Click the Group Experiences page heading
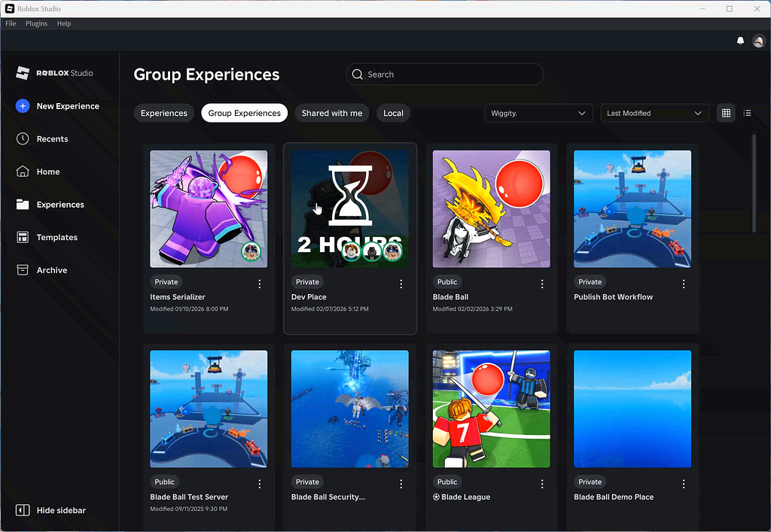 206,74
